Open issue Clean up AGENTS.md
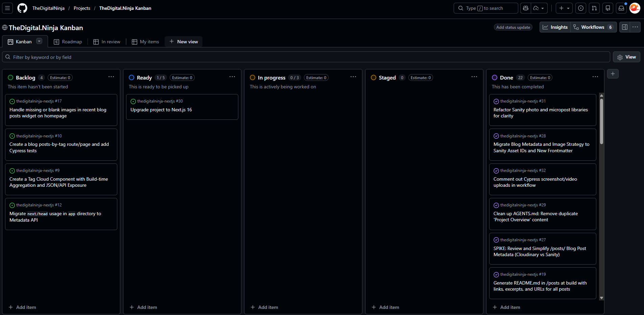The width and height of the screenshot is (644, 315). tap(535, 217)
